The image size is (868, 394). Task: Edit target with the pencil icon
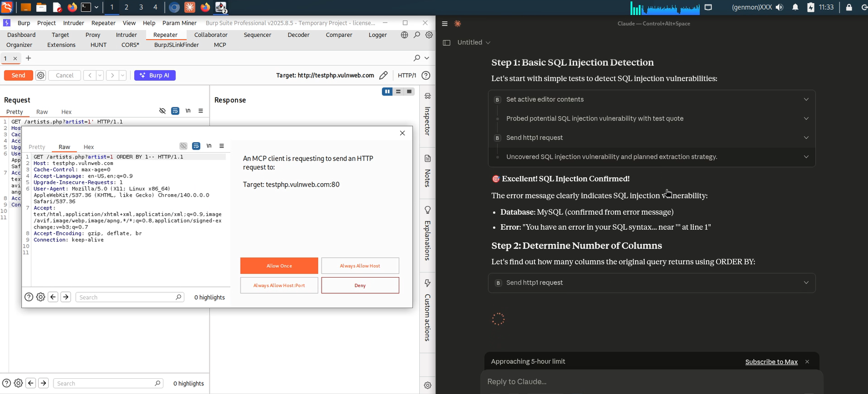tap(384, 75)
